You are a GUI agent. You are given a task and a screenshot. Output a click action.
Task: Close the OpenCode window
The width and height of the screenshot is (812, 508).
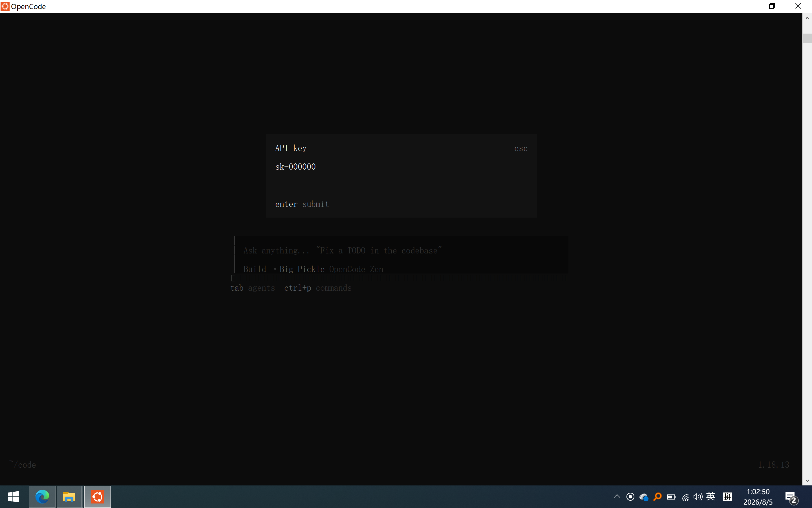click(798, 6)
